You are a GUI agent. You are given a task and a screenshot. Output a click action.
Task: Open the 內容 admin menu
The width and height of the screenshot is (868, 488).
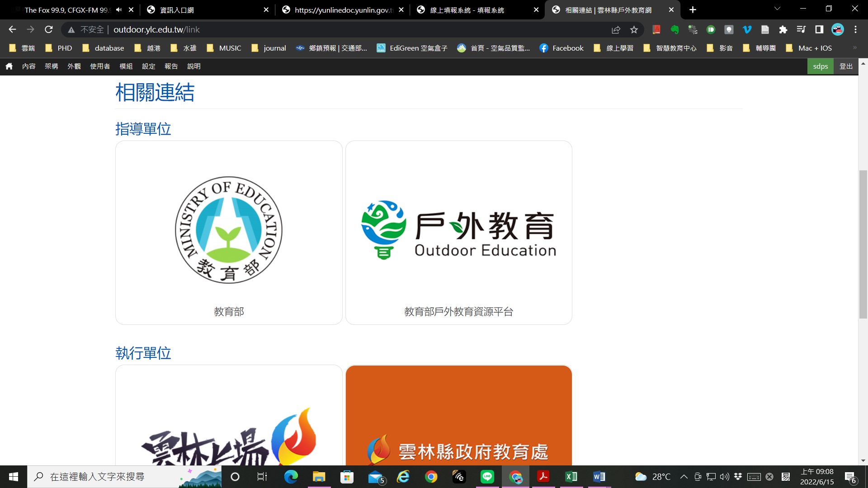pyautogui.click(x=28, y=66)
